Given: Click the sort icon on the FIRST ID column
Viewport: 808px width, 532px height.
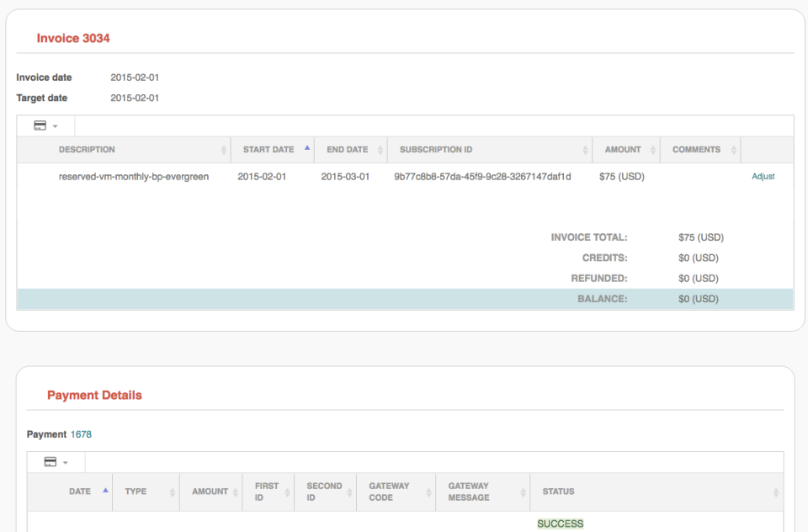Looking at the screenshot, I should [287, 492].
